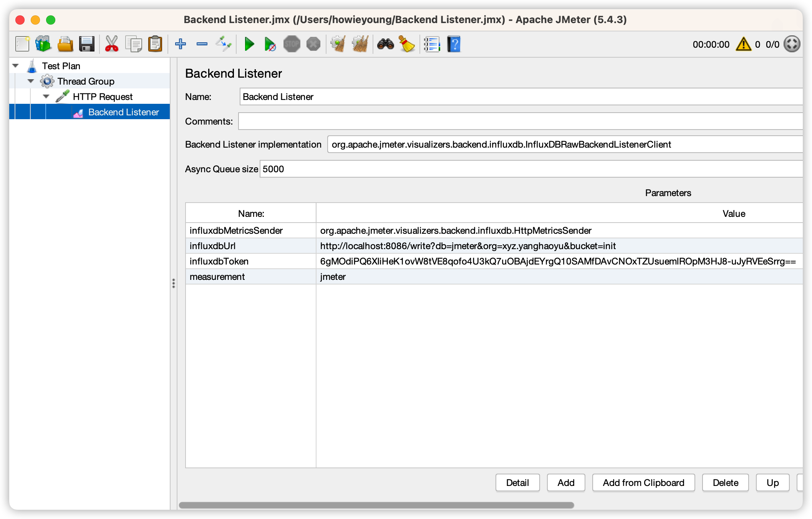This screenshot has height=519, width=812.
Task: Click the Delete parameter button
Action: click(725, 482)
